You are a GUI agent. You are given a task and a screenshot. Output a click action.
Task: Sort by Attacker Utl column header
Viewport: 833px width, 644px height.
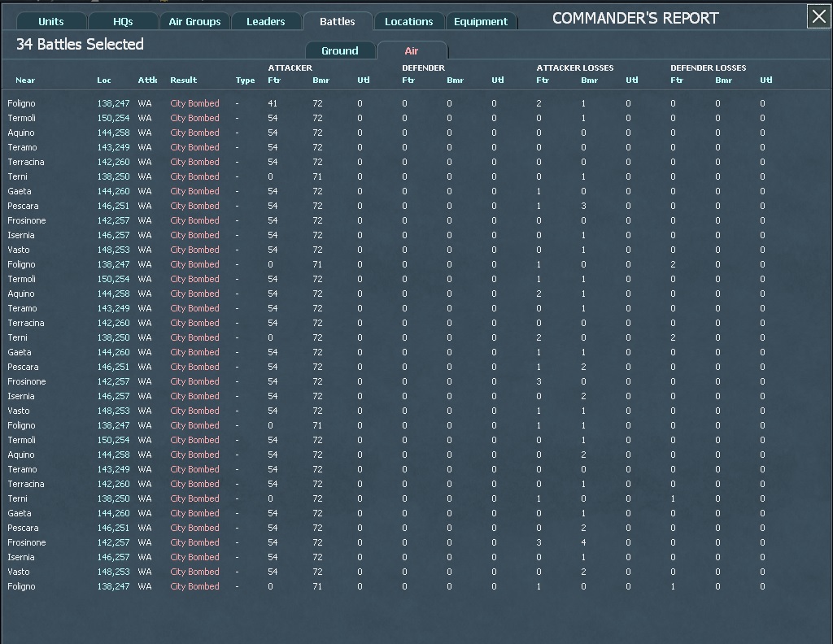click(x=364, y=80)
